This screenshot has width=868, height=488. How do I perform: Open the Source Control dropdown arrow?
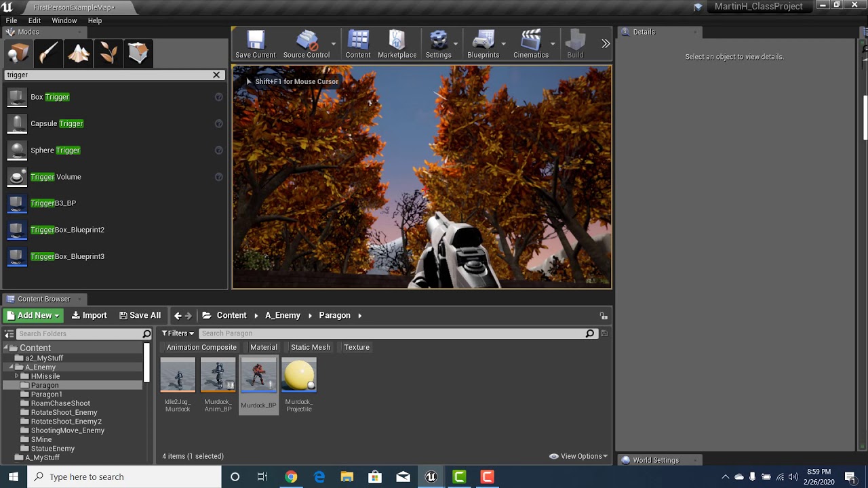(334, 44)
